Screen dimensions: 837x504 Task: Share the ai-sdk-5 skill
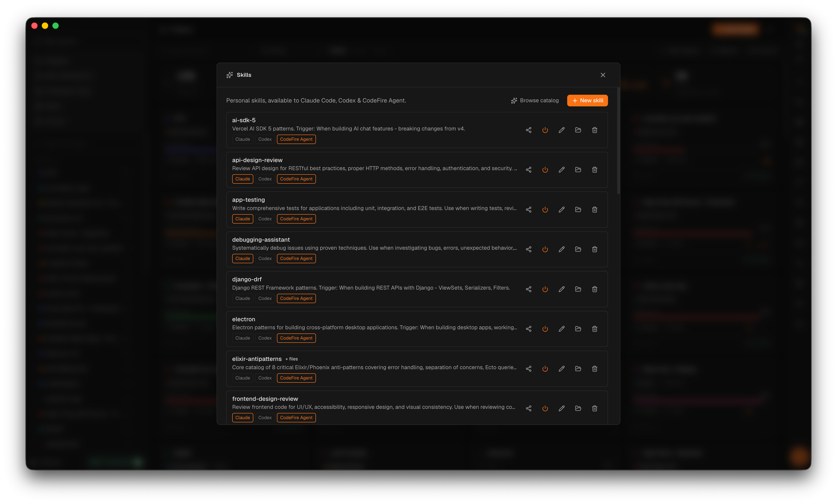tap(529, 130)
